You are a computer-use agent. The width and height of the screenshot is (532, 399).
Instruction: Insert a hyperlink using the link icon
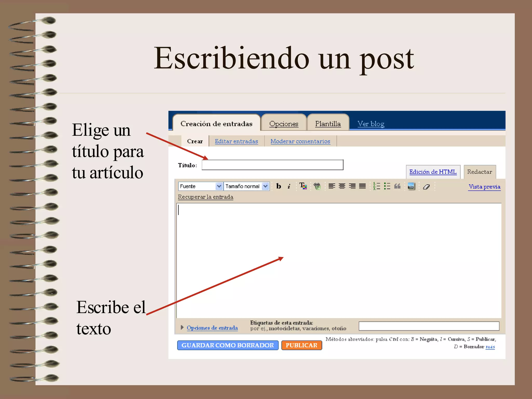pos(317,186)
